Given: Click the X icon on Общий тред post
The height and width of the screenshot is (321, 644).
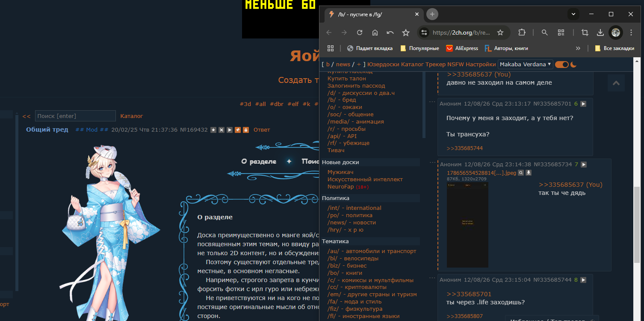Looking at the screenshot, I should pyautogui.click(x=222, y=130).
